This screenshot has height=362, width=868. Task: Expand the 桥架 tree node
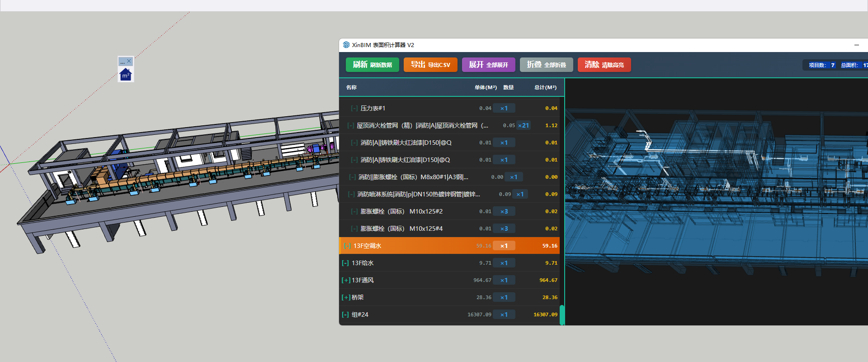click(x=346, y=297)
